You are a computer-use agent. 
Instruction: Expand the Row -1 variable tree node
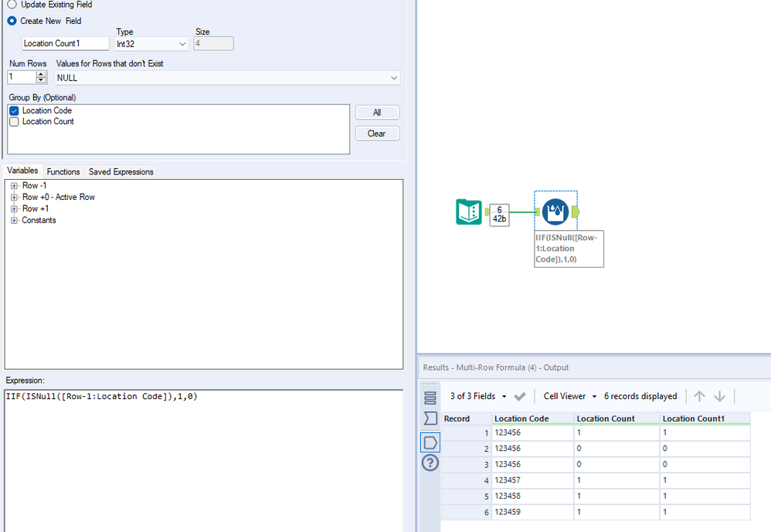click(x=14, y=185)
